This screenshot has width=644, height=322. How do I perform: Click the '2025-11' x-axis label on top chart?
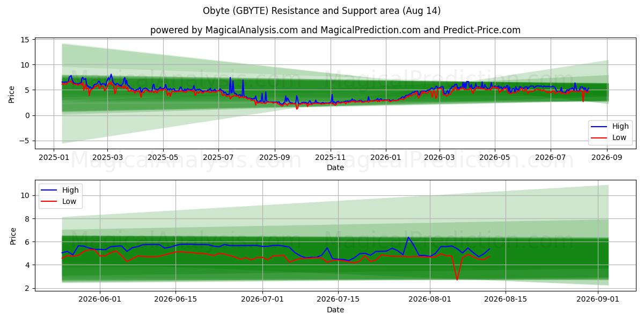tap(331, 158)
